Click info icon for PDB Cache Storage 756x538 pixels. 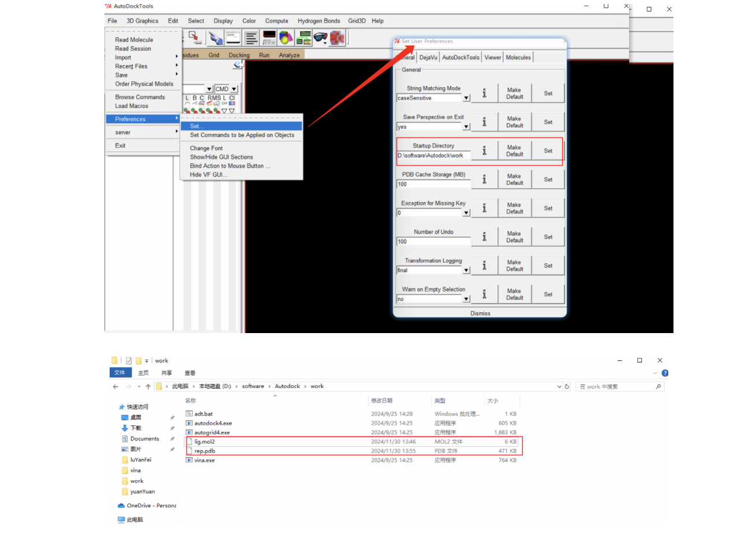[x=484, y=180]
